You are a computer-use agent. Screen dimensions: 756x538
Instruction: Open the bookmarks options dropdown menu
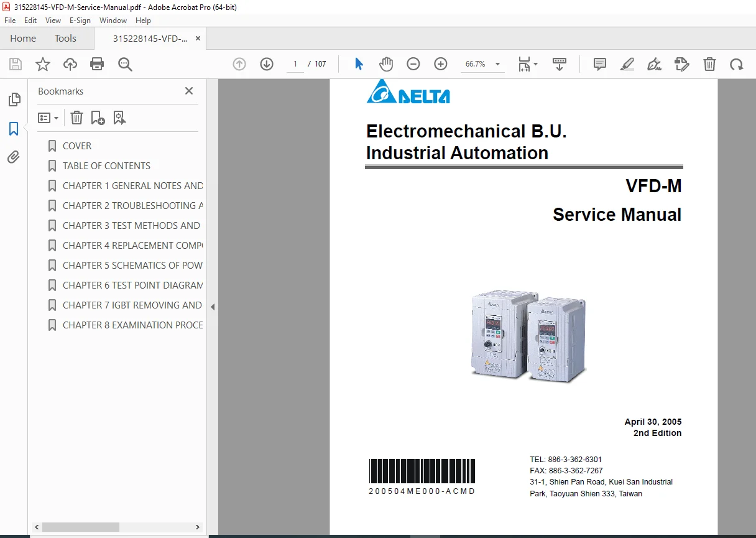[x=48, y=118]
